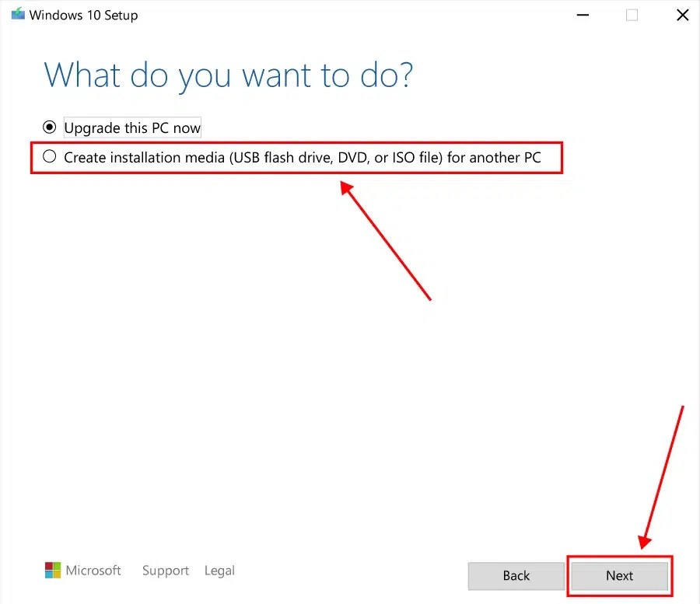Image resolution: width=700 pixels, height=604 pixels.
Task: Go back with the Back button
Action: (x=516, y=576)
